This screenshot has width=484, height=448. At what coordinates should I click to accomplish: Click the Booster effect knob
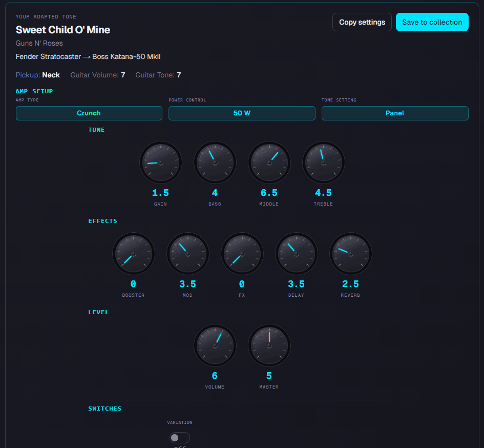(x=133, y=254)
